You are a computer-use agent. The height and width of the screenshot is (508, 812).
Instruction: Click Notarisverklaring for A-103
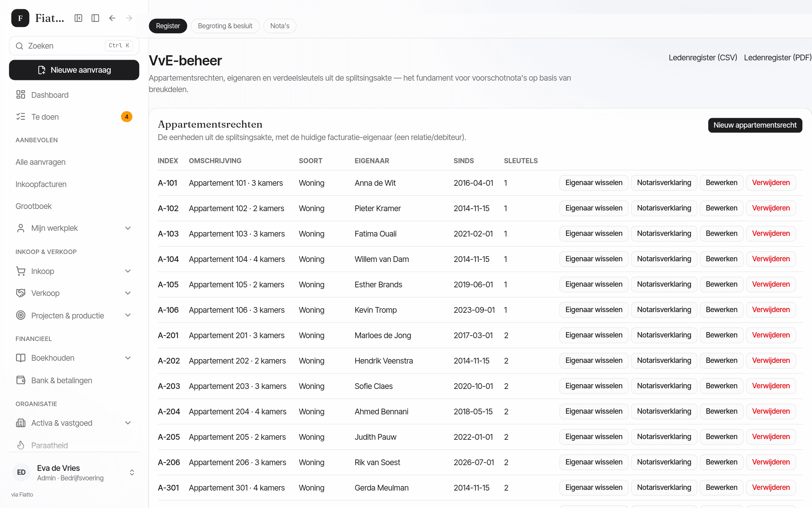pyautogui.click(x=664, y=233)
